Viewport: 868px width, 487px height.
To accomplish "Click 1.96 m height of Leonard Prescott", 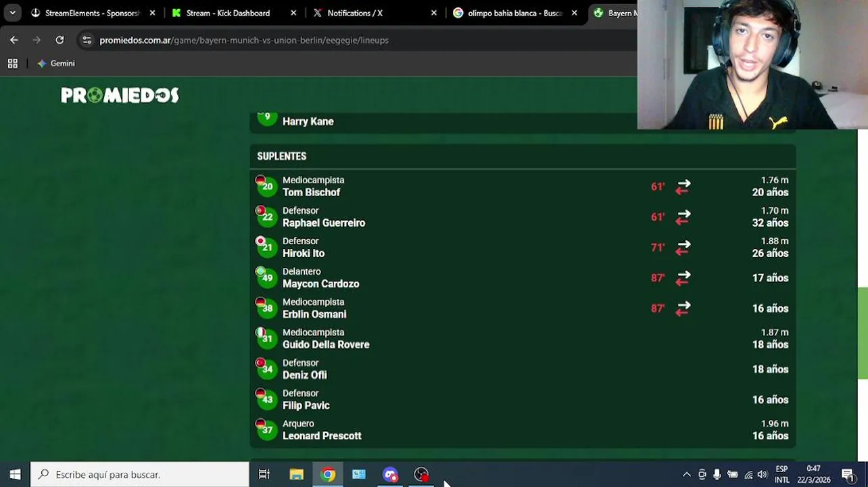I will [775, 423].
